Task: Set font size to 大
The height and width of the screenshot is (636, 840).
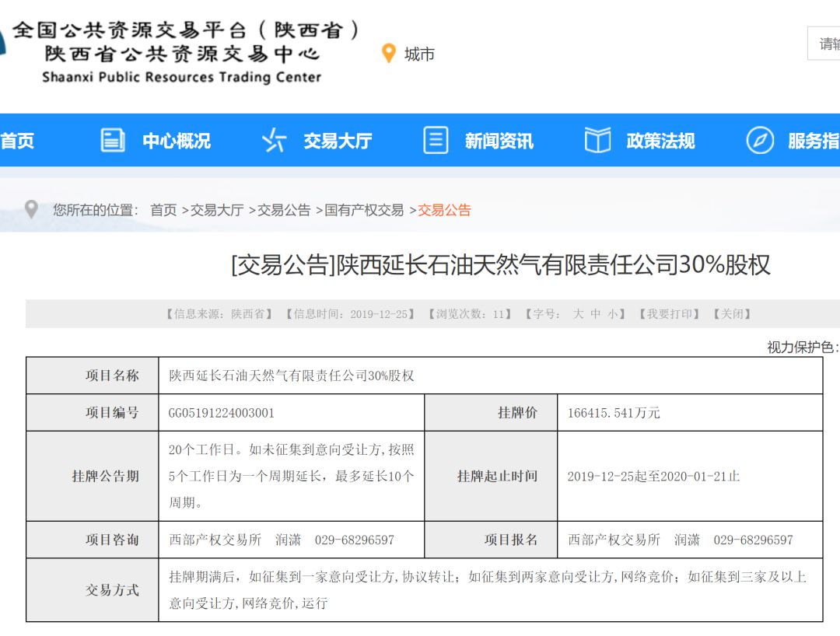Action: point(578,313)
